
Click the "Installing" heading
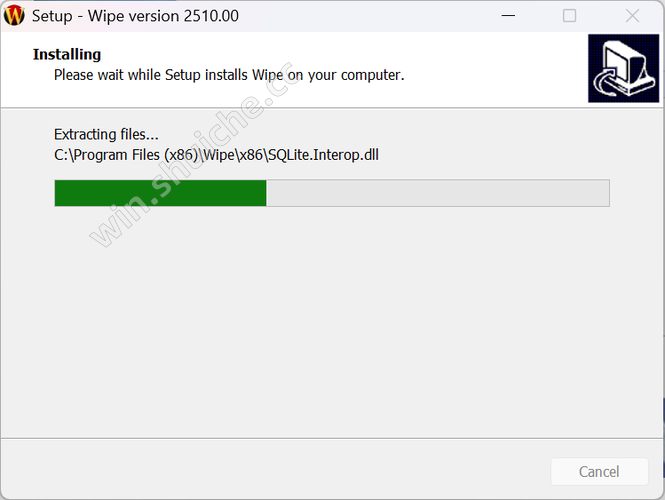pyautogui.click(x=67, y=54)
